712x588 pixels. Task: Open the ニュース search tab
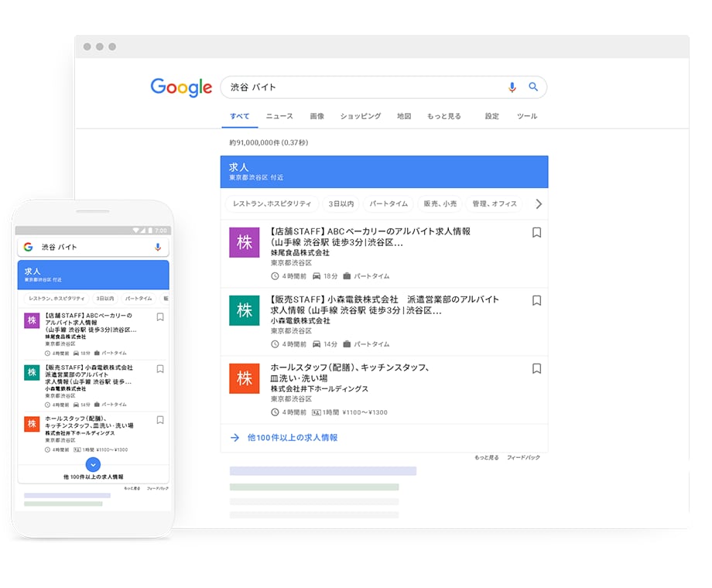point(279,116)
